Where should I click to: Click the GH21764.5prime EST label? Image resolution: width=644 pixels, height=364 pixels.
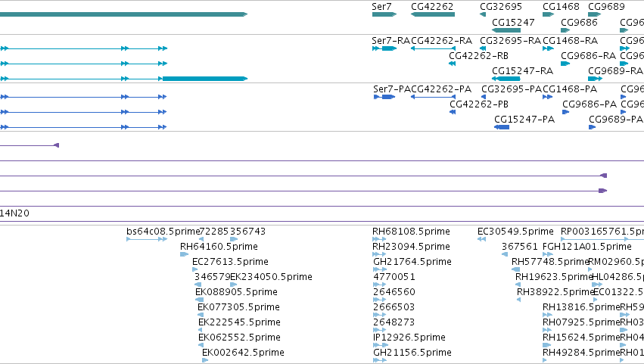click(412, 262)
